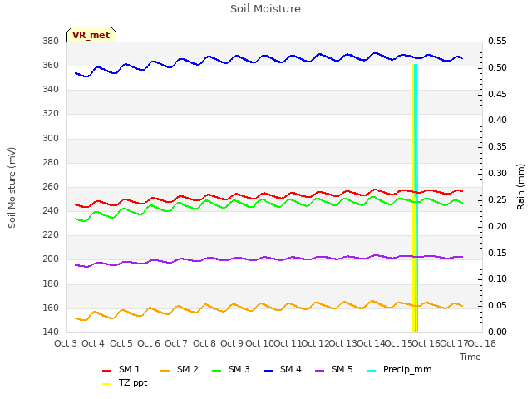Click the Soil Moisture chart title
This screenshot has height=399, width=532.
[265, 9]
